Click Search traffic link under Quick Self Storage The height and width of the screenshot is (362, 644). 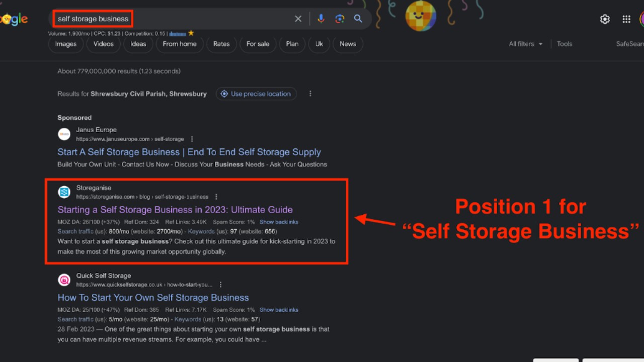[75, 319]
